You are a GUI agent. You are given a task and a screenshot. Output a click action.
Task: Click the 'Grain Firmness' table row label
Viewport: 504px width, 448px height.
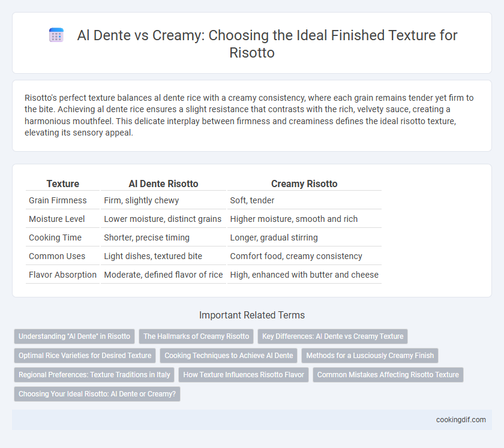(x=58, y=200)
